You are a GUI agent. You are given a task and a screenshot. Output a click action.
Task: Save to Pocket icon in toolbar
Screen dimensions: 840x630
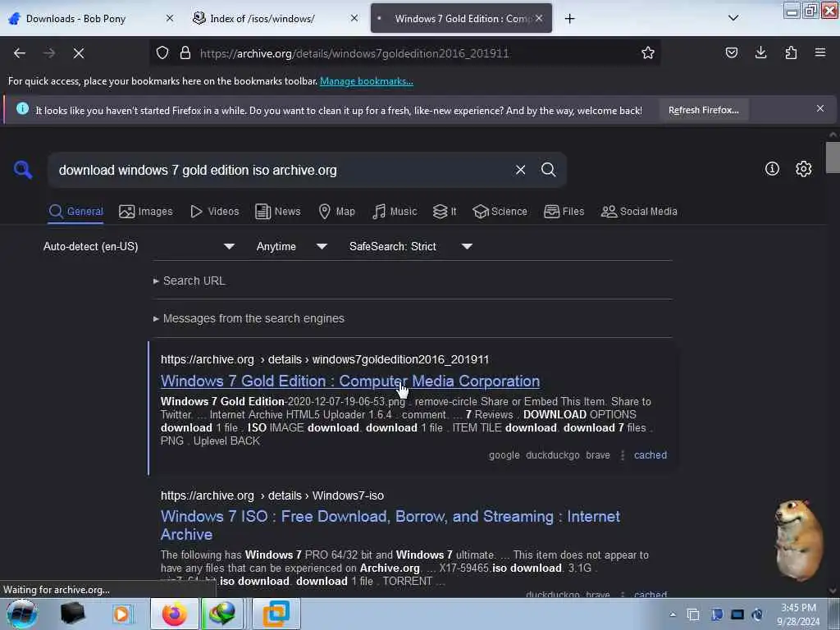731,52
